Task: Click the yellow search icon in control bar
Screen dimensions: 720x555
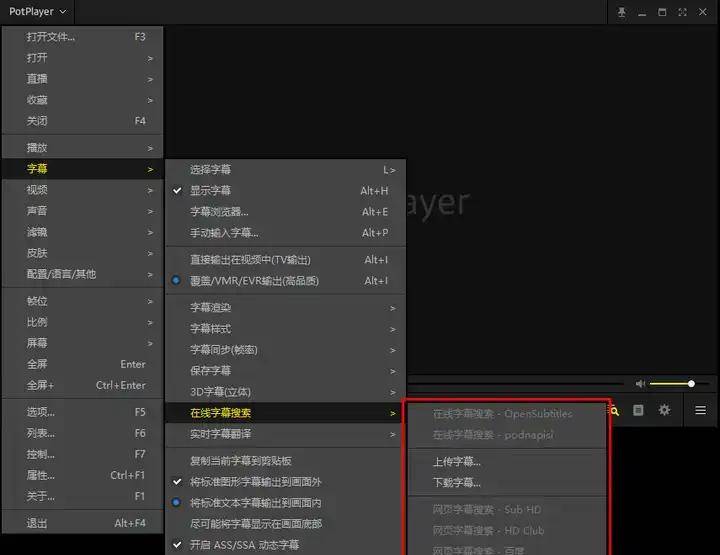Action: tap(615, 411)
